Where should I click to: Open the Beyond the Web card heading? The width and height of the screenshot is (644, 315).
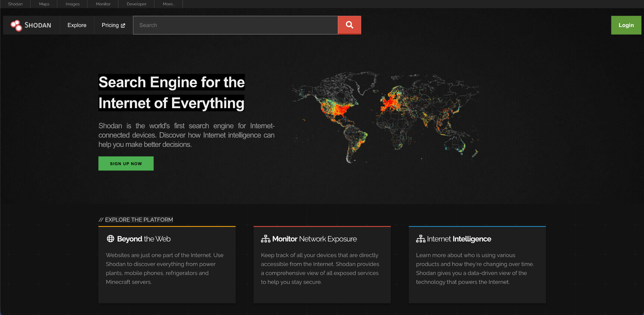144,239
